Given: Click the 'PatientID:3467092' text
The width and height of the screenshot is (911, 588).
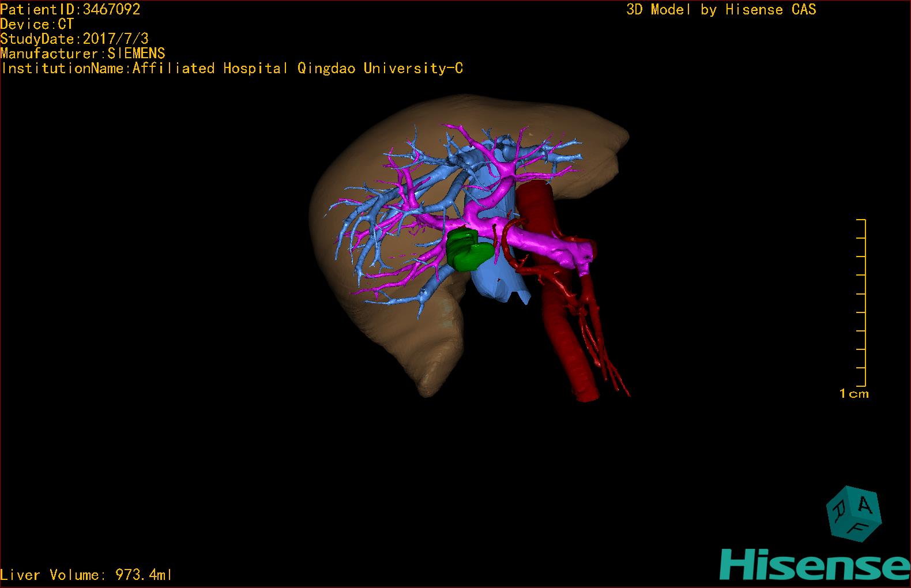Looking at the screenshot, I should coord(70,9).
